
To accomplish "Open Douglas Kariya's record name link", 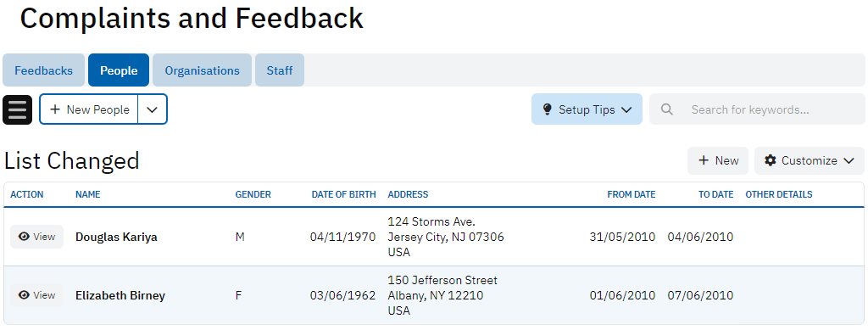I will (116, 237).
